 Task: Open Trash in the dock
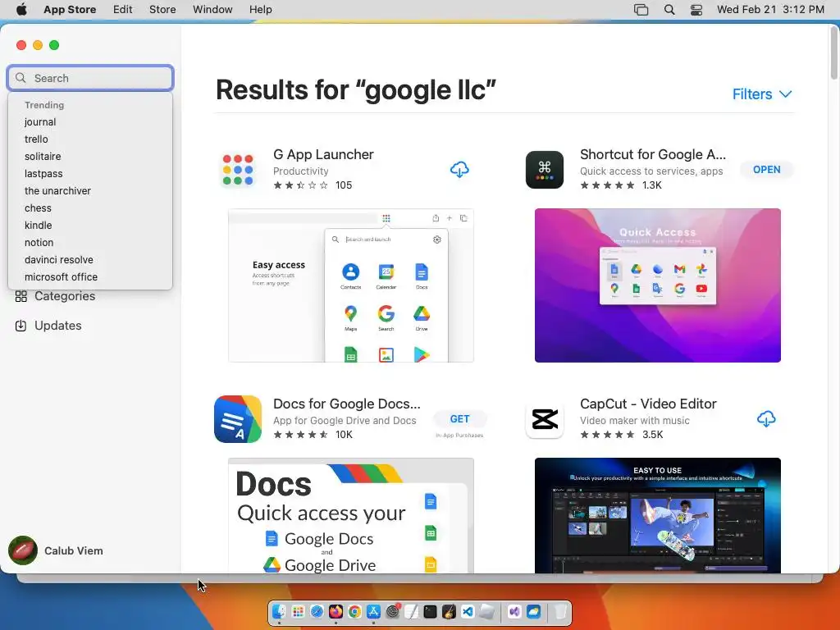tap(559, 612)
